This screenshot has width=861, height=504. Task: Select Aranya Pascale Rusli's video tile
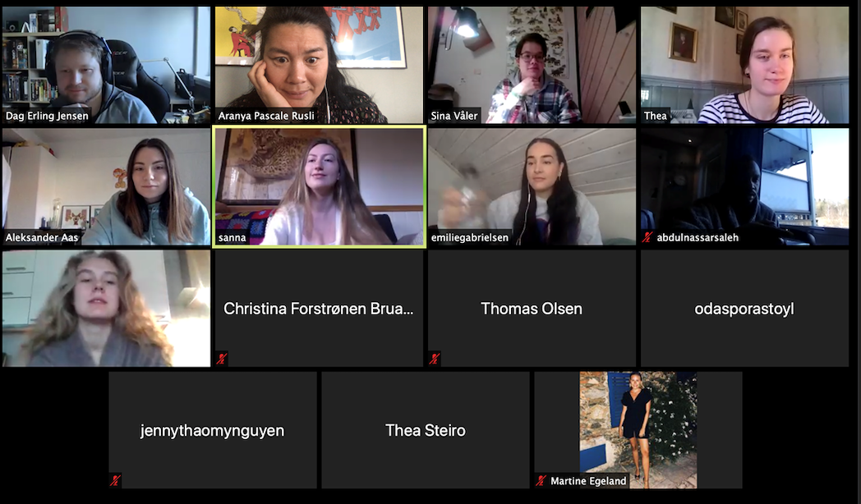319,65
